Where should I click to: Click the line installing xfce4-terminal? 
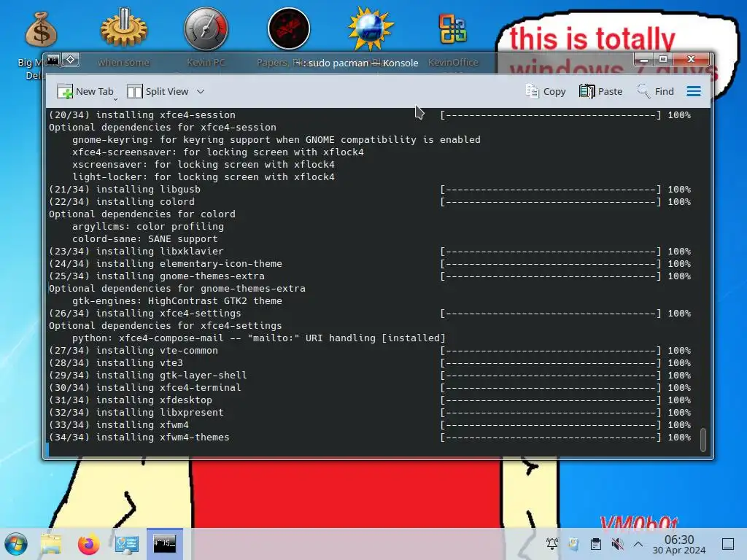click(x=370, y=388)
